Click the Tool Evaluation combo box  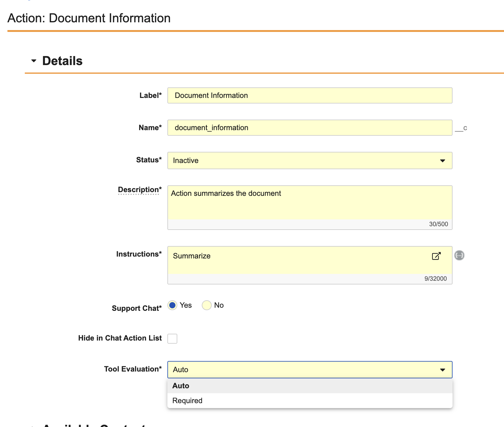click(309, 370)
